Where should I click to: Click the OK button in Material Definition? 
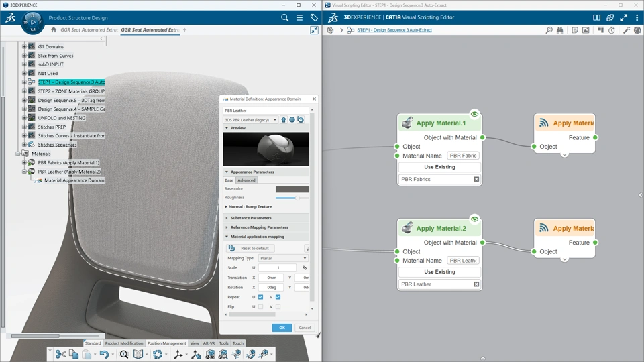click(x=282, y=328)
